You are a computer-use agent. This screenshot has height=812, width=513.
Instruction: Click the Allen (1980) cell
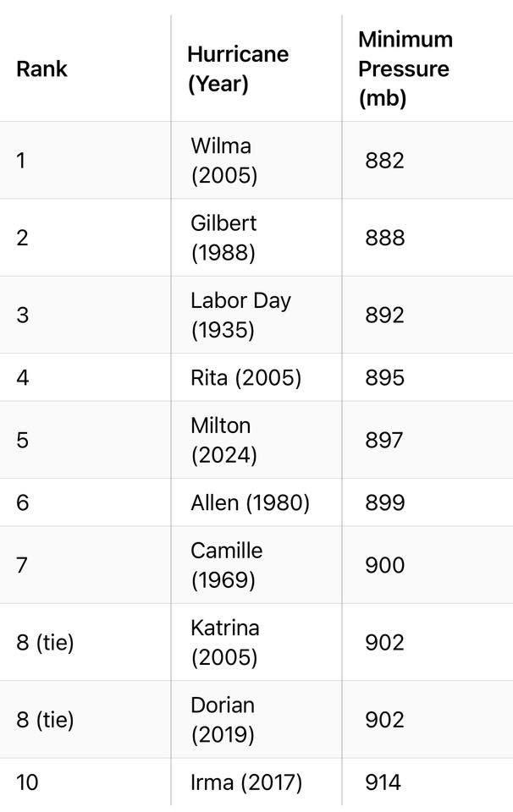click(250, 502)
